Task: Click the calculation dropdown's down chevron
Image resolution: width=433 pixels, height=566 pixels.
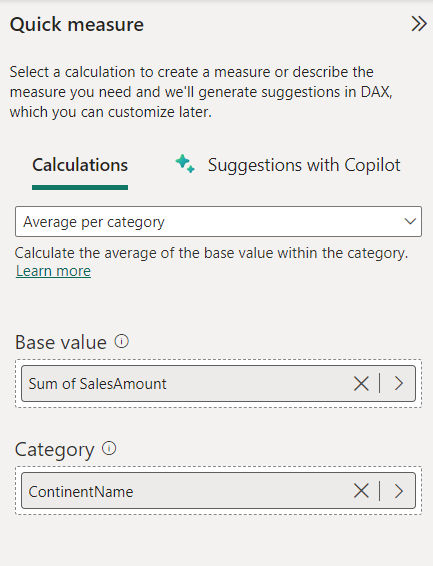Action: (x=410, y=221)
